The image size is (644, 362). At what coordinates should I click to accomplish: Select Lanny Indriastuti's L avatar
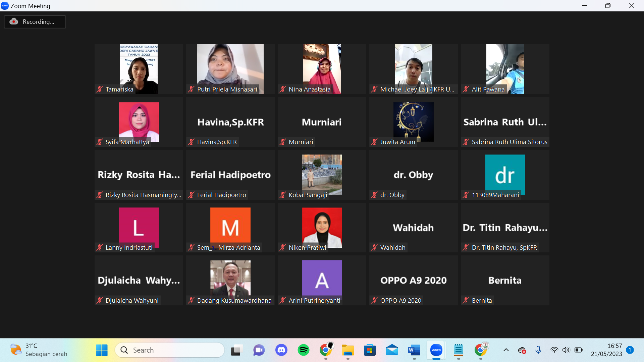click(139, 228)
